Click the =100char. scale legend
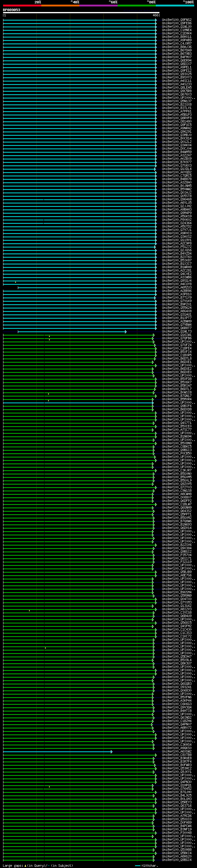This screenshot has width=197, height=868. point(146,866)
